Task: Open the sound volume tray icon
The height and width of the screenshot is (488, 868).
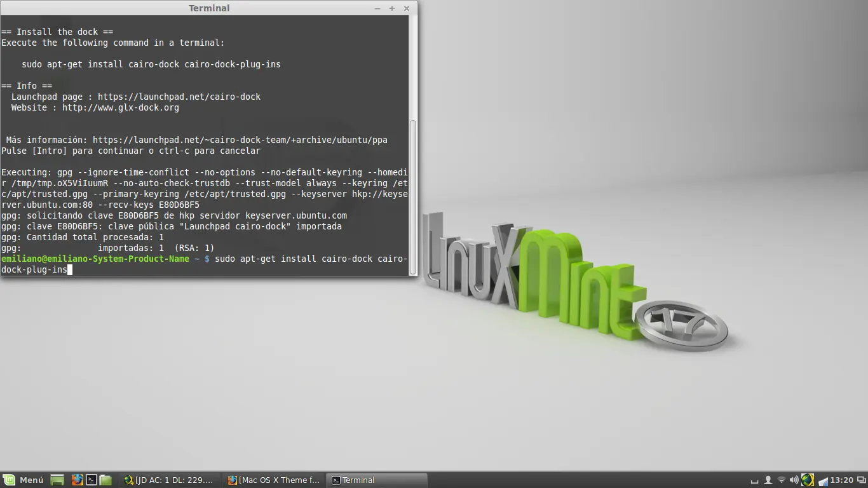Action: tap(794, 480)
